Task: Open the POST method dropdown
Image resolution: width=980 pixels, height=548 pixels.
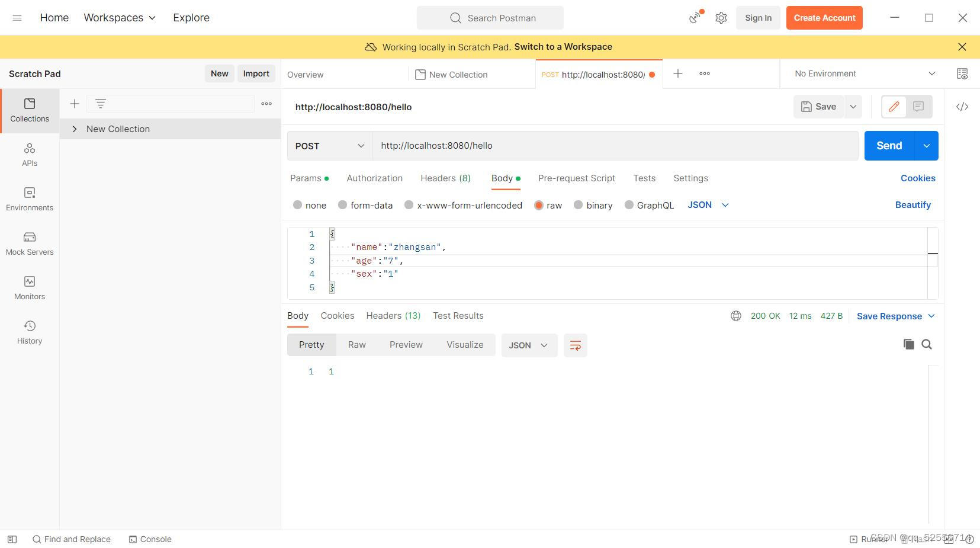Action: tap(330, 146)
